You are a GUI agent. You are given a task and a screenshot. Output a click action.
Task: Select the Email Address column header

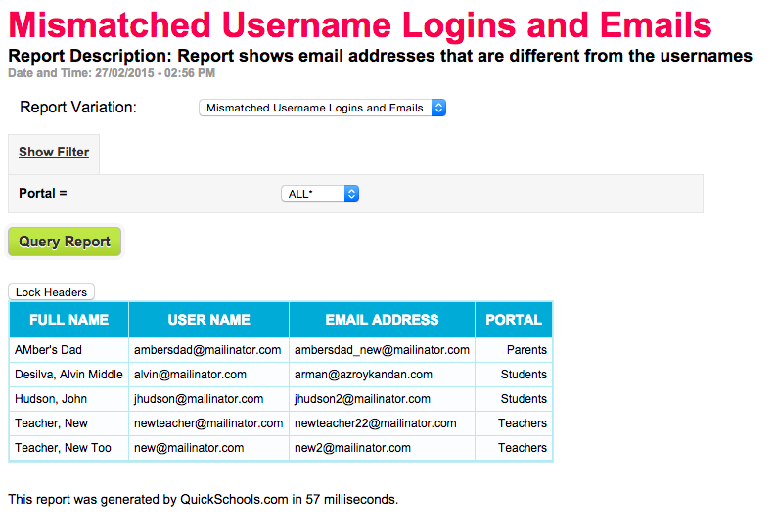point(382,320)
